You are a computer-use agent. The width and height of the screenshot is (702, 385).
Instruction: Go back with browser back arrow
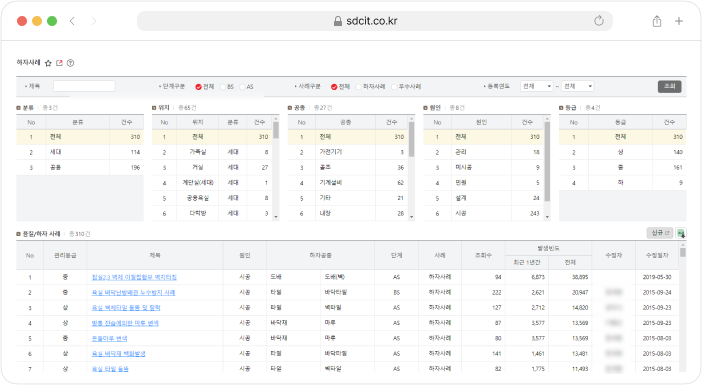coord(72,21)
